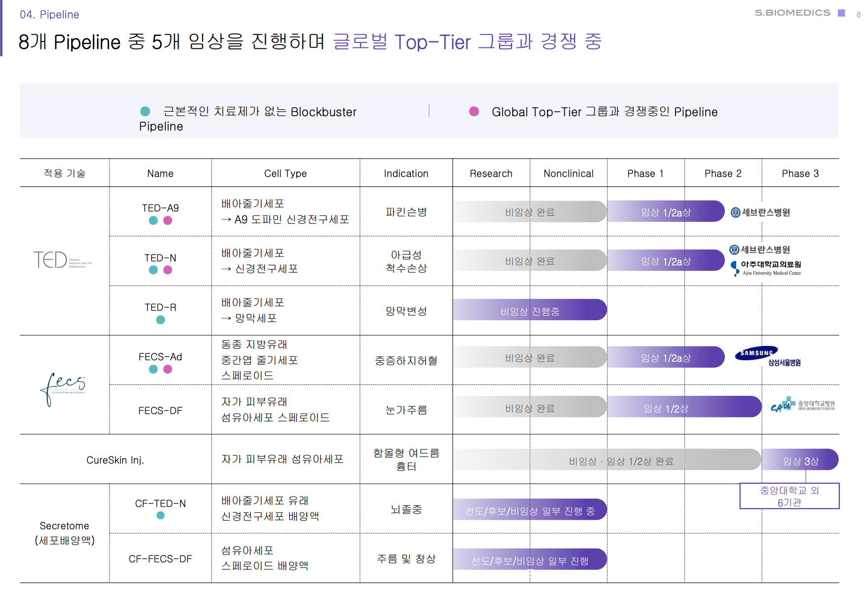Click the Name column header
The width and height of the screenshot is (868, 591).
coord(160,173)
